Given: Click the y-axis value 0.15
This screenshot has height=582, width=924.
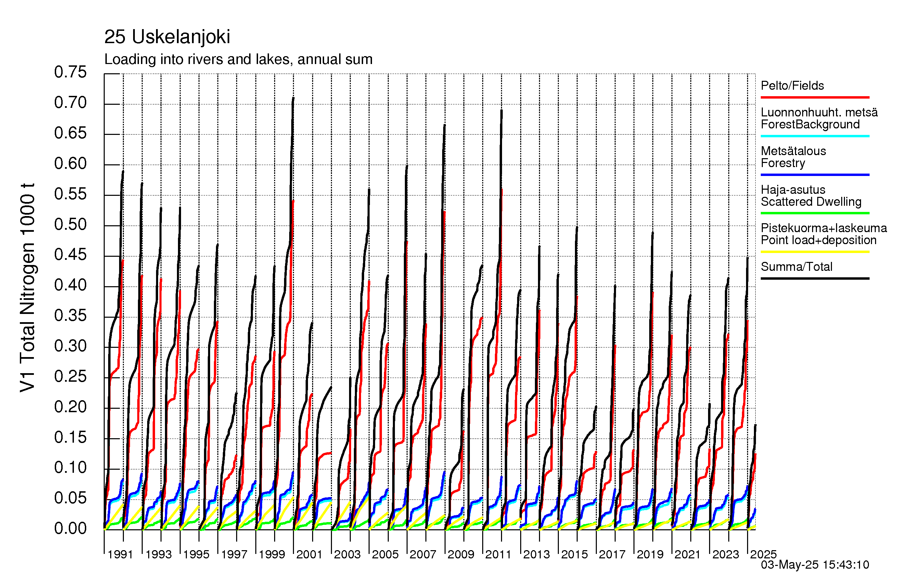Looking at the screenshot, I should (x=70, y=437).
